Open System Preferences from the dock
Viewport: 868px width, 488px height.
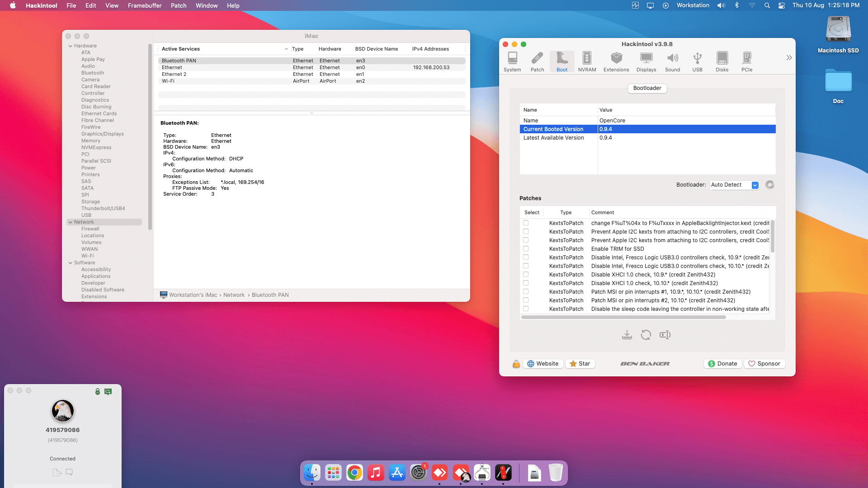[x=418, y=473]
